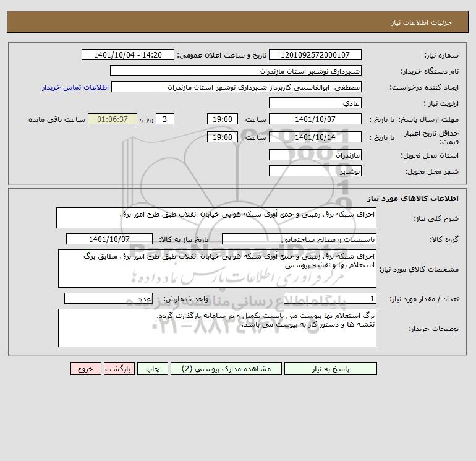The width and height of the screenshot is (476, 461).
Task: Click the price validity date 1401/10/14
Action: click(315, 137)
